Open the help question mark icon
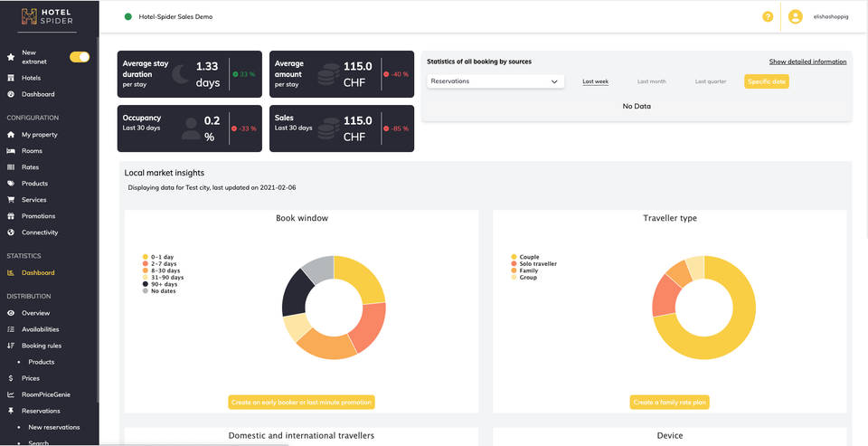Viewport: 868px width, 446px height. coord(768,16)
